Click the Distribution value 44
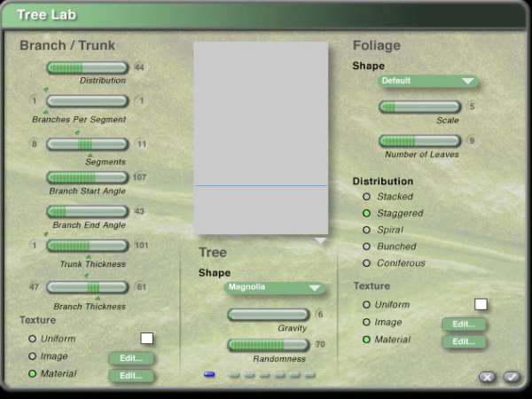532x399 pixels. (139, 67)
